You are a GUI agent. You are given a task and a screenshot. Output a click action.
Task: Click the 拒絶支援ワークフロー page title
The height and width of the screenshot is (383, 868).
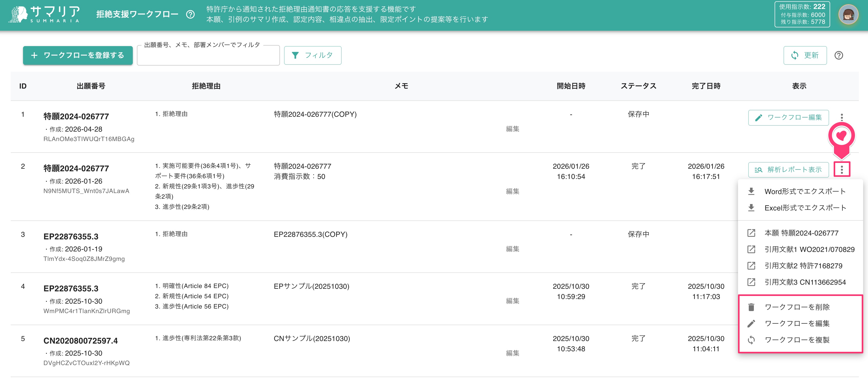coord(137,14)
